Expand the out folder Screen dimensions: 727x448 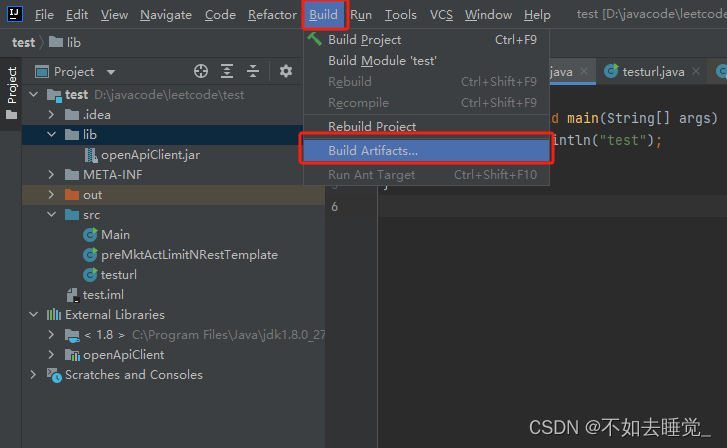51,195
